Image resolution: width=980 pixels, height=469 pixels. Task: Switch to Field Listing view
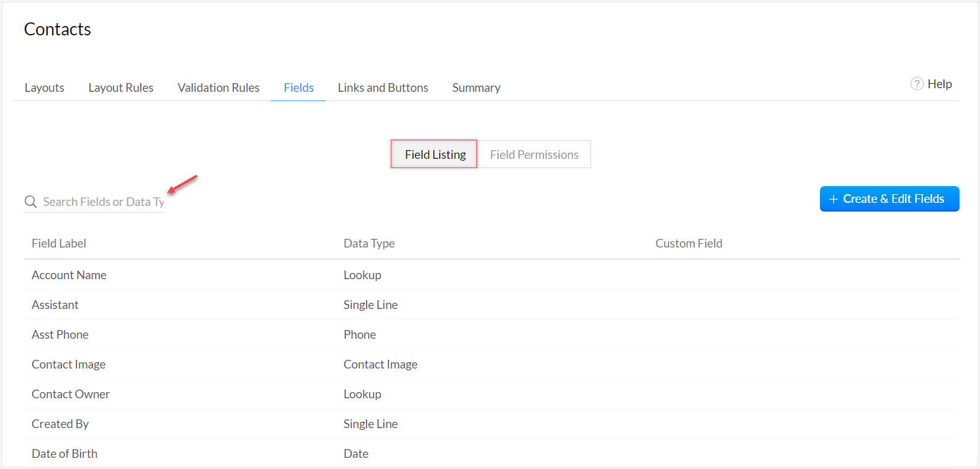435,154
